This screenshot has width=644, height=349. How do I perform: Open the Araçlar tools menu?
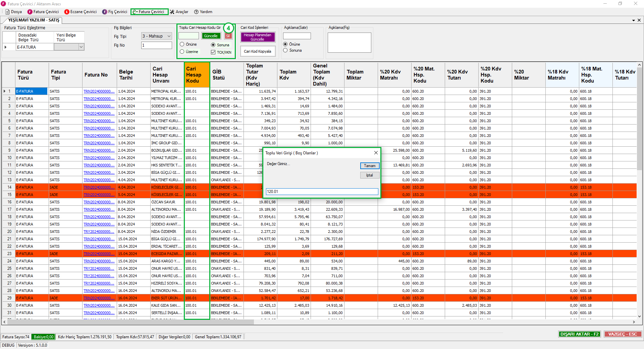[x=179, y=12]
